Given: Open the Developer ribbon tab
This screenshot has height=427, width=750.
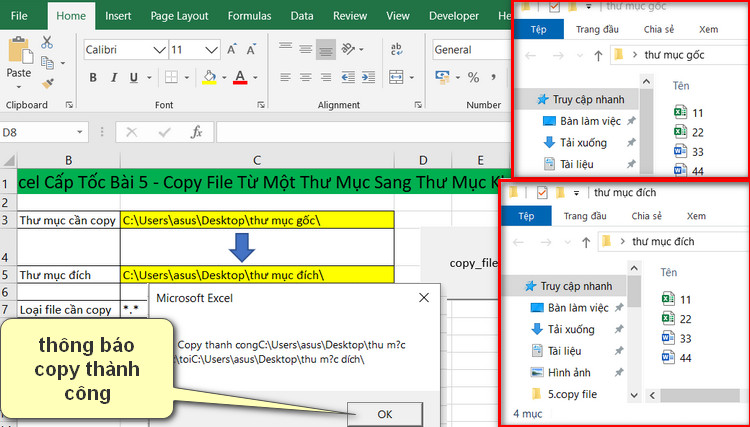Looking at the screenshot, I should tap(453, 16).
